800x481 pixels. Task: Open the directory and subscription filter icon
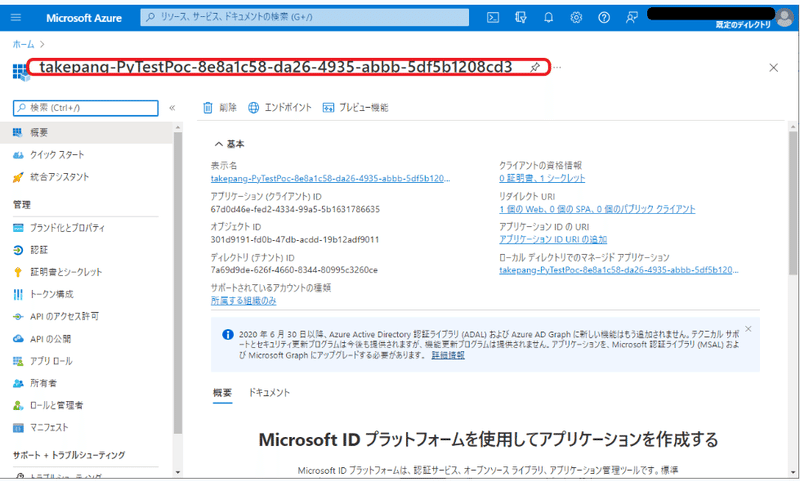tap(520, 17)
